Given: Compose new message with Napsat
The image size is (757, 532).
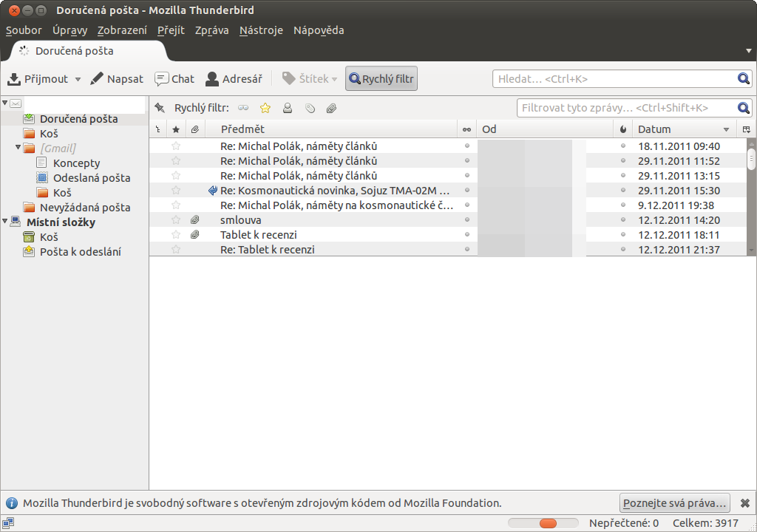Looking at the screenshot, I should (117, 78).
